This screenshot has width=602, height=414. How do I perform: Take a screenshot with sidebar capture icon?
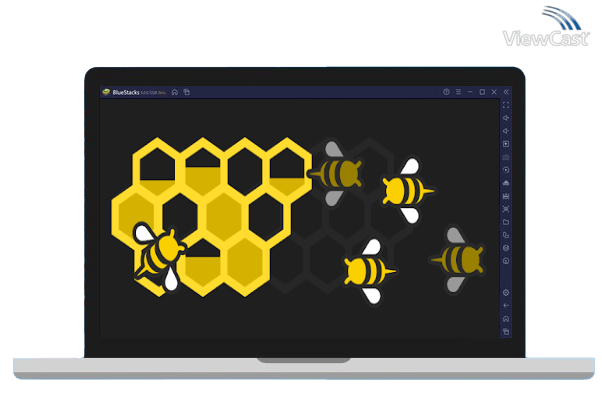point(506,209)
